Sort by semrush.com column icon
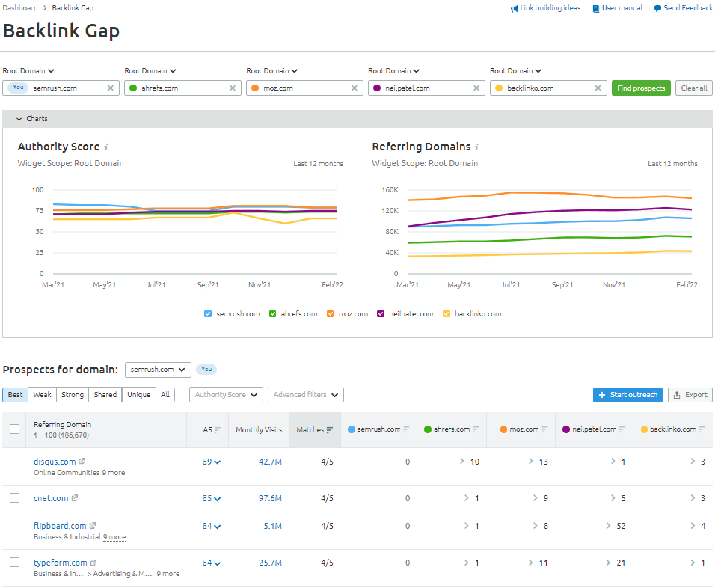715x588 pixels. (x=406, y=429)
